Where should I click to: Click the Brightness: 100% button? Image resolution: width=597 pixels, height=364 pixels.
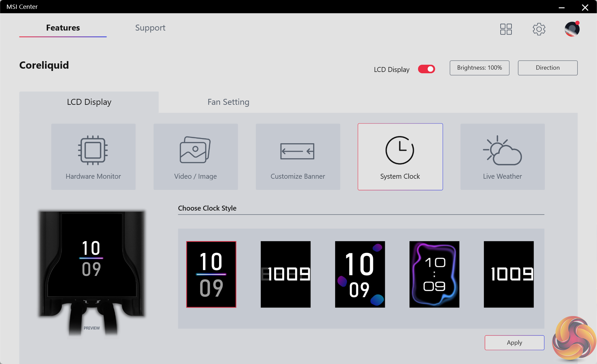coord(480,68)
